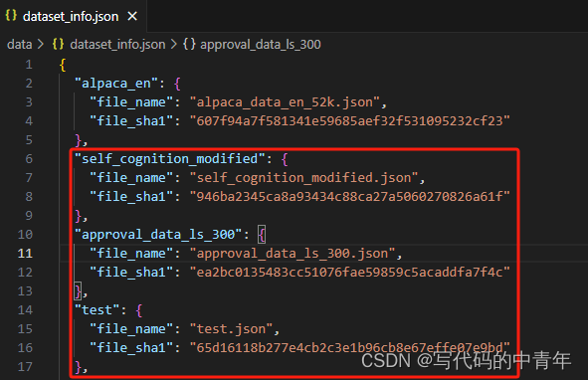The image size is (588, 380).
Task: Click sha1 value starting with 65d16118
Action: tap(349, 348)
